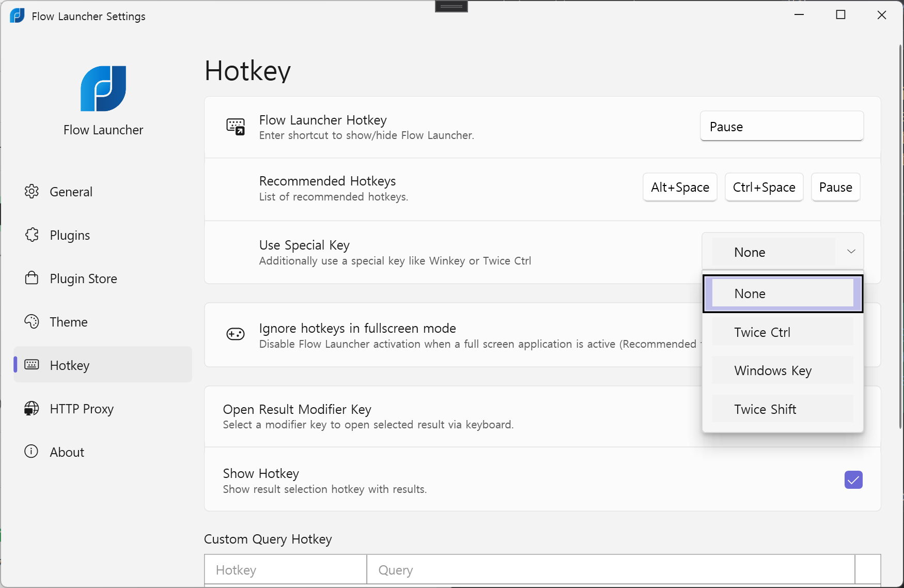Click the Recommended Hotkeys label
This screenshot has height=588, width=904.
point(328,181)
